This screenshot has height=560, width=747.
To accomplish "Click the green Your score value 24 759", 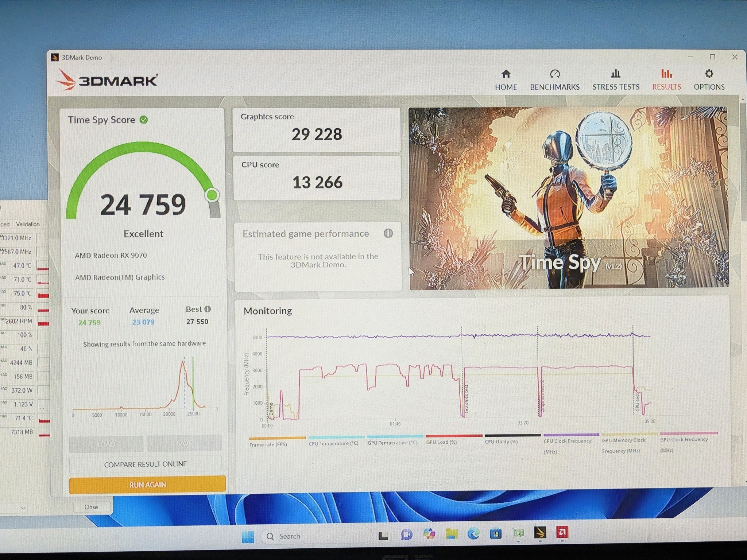I will coord(89,323).
